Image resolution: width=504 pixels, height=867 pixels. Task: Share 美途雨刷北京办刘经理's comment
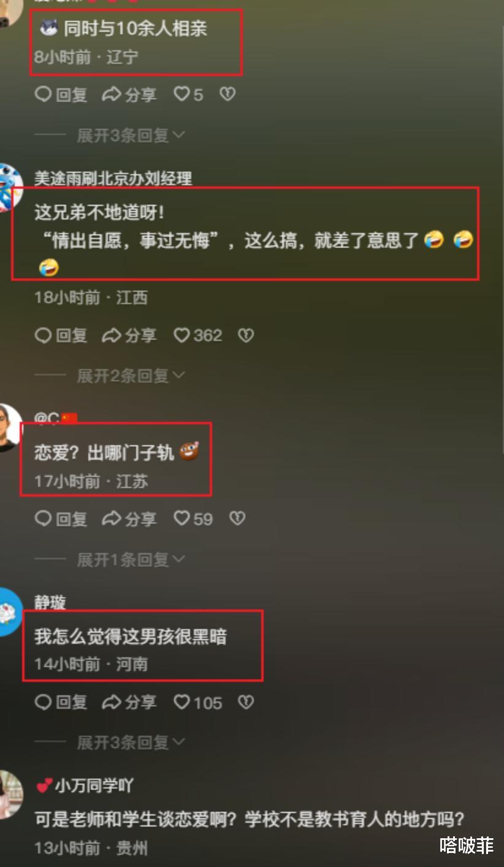(129, 335)
